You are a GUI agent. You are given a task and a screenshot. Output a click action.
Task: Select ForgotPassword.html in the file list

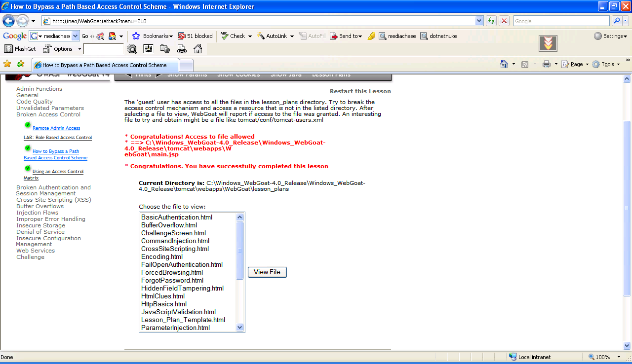172,280
